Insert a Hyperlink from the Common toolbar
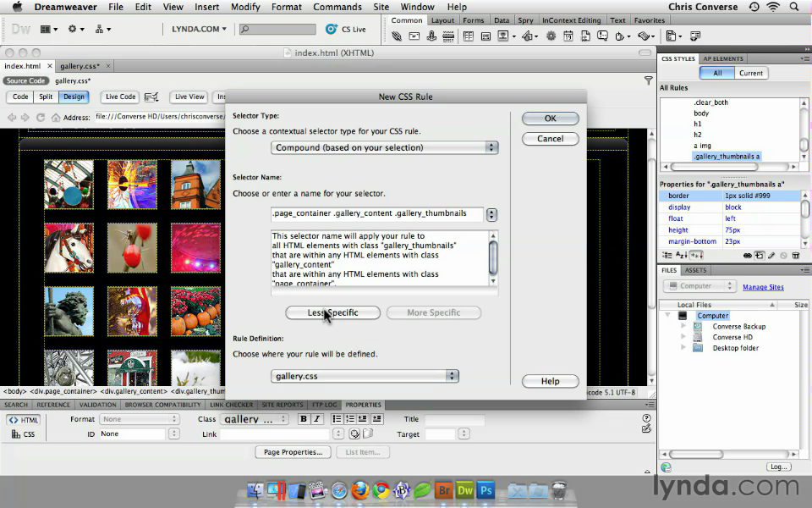Screen dimensions: 812x508 (397, 36)
